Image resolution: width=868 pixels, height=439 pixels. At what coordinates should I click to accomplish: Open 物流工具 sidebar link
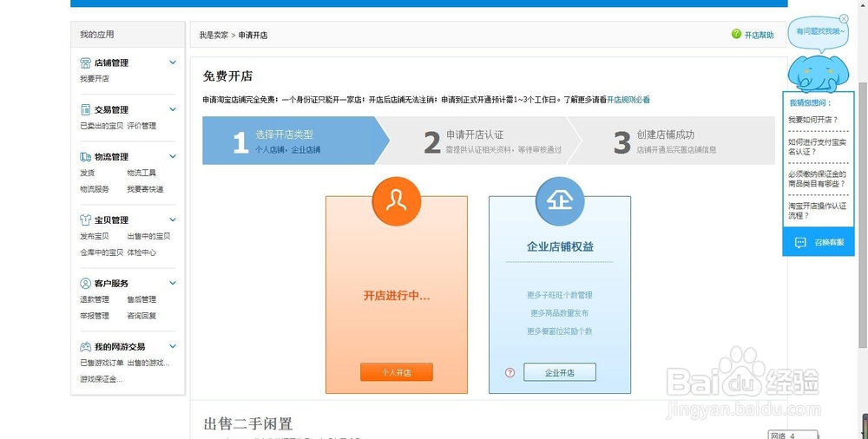pos(141,173)
